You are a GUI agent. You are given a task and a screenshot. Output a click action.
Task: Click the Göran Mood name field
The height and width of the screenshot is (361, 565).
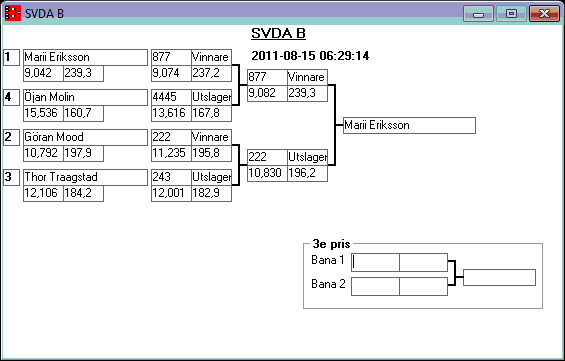[85, 137]
